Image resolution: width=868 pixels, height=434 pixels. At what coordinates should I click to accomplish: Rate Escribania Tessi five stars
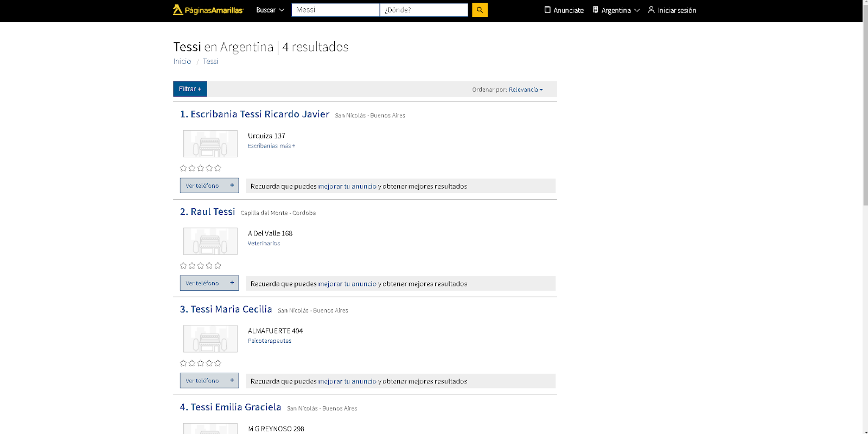click(218, 168)
